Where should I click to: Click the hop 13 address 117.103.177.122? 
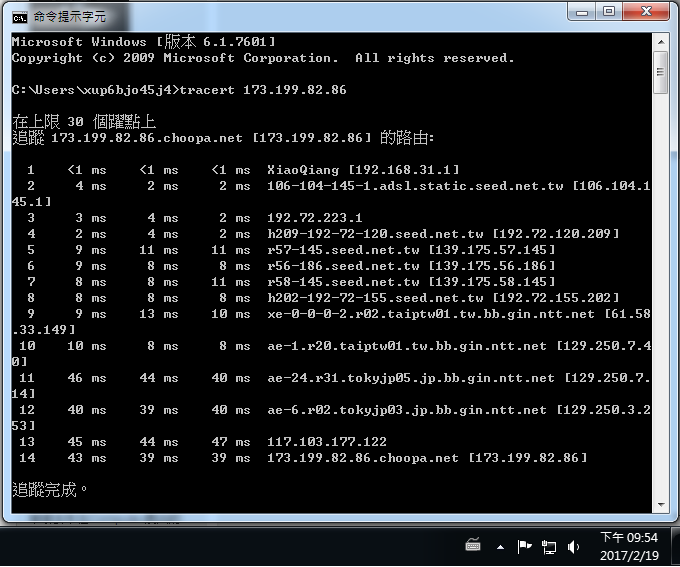pos(327,442)
